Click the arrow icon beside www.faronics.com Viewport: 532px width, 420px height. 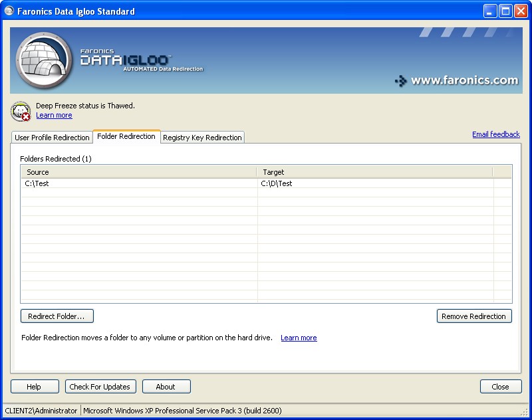[x=401, y=80]
